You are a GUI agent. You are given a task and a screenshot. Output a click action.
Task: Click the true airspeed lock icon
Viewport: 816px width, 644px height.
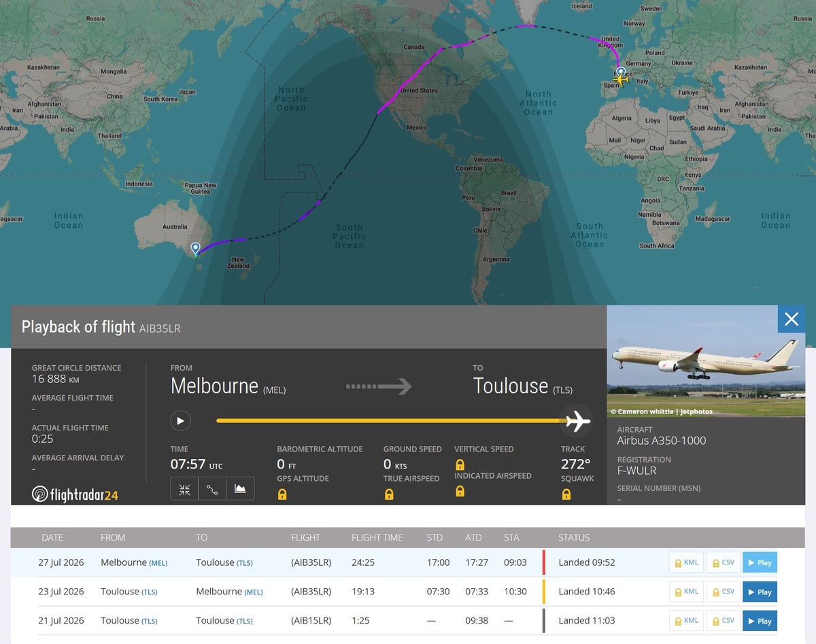pyautogui.click(x=389, y=494)
